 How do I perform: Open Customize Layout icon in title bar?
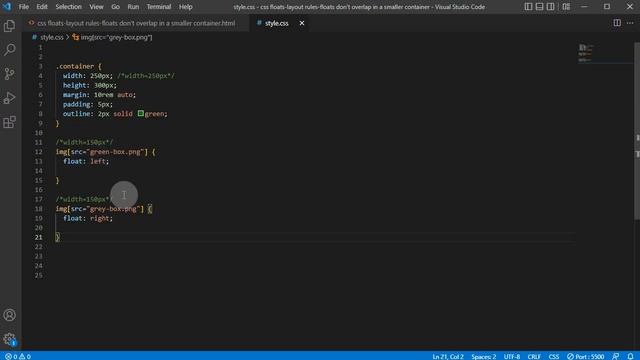566,7
